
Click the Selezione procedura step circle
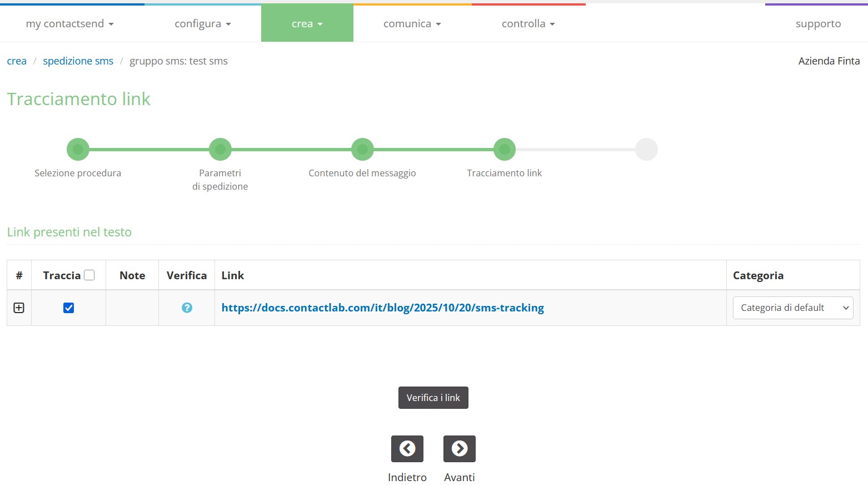point(78,149)
